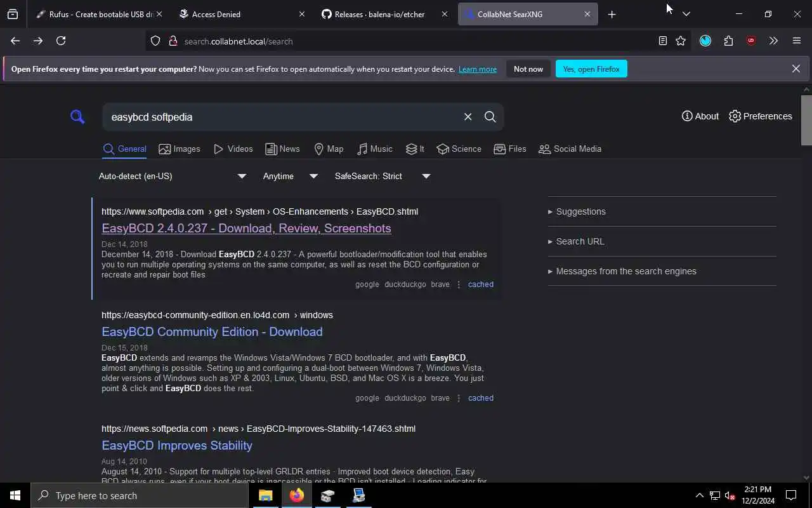Open the Windows Start menu
Screen dimensions: 812x508
coord(15,495)
